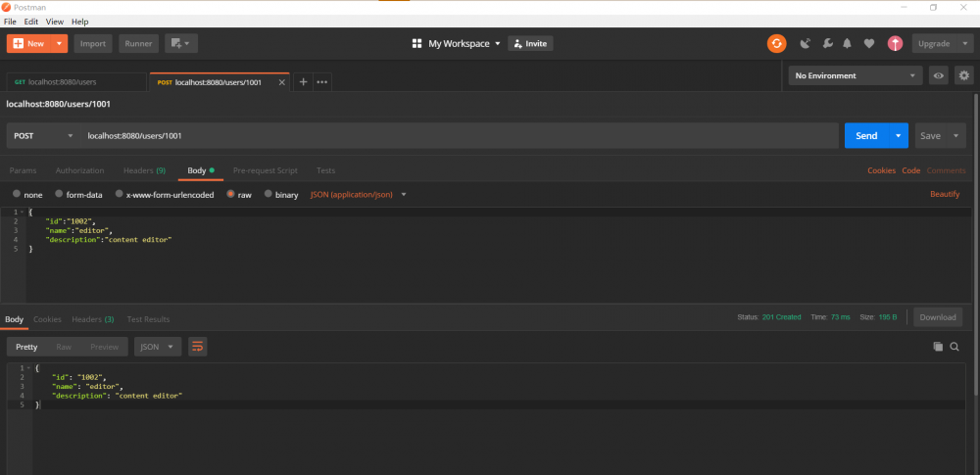Click the Runner button
980x475 pixels.
point(139,44)
